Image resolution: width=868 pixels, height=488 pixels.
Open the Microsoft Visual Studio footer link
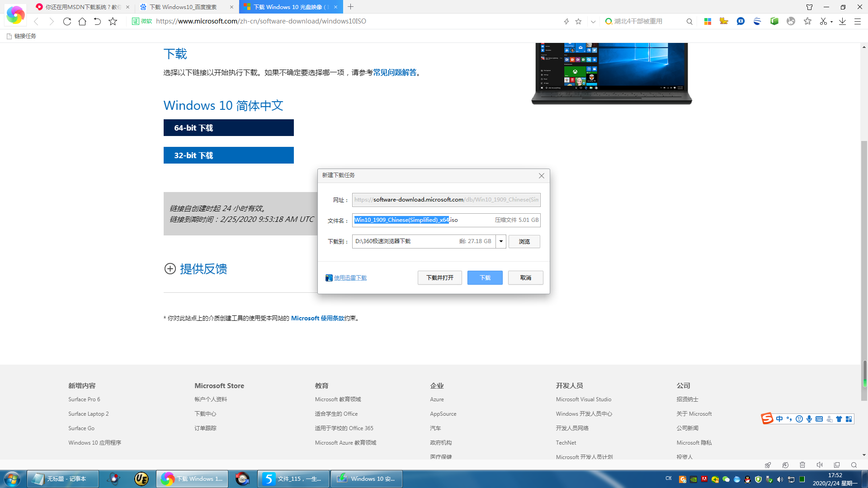click(584, 399)
